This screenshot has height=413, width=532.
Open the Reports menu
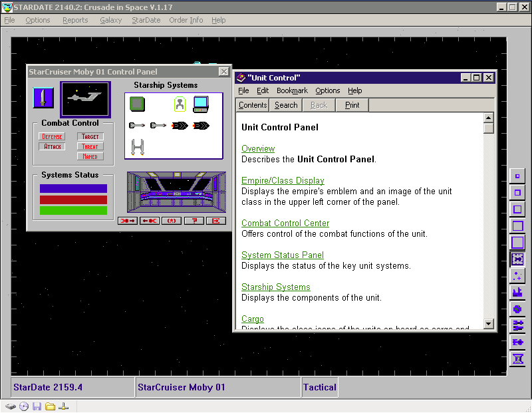[75, 20]
